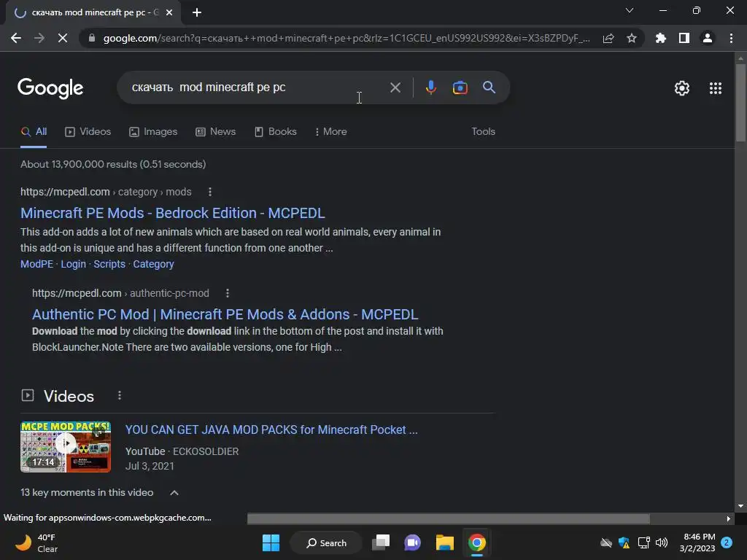Click the Google logo
This screenshot has width=747, height=560.
[x=50, y=88]
